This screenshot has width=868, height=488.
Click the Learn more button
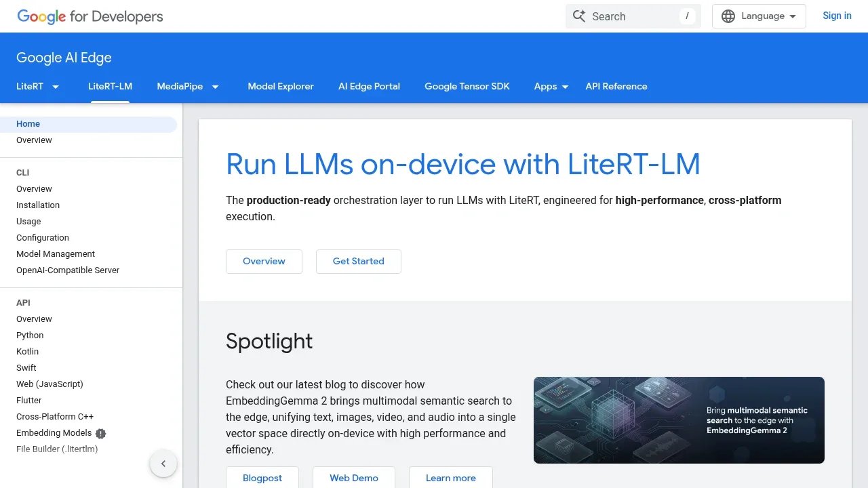[x=451, y=477]
